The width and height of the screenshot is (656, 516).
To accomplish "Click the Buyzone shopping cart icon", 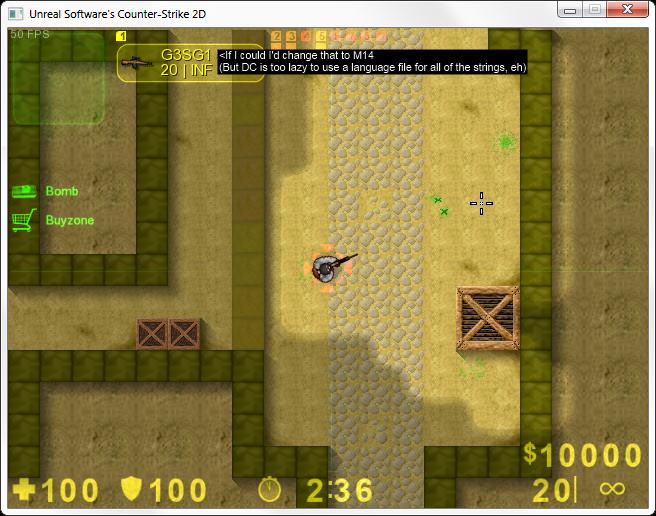I will pyautogui.click(x=24, y=220).
